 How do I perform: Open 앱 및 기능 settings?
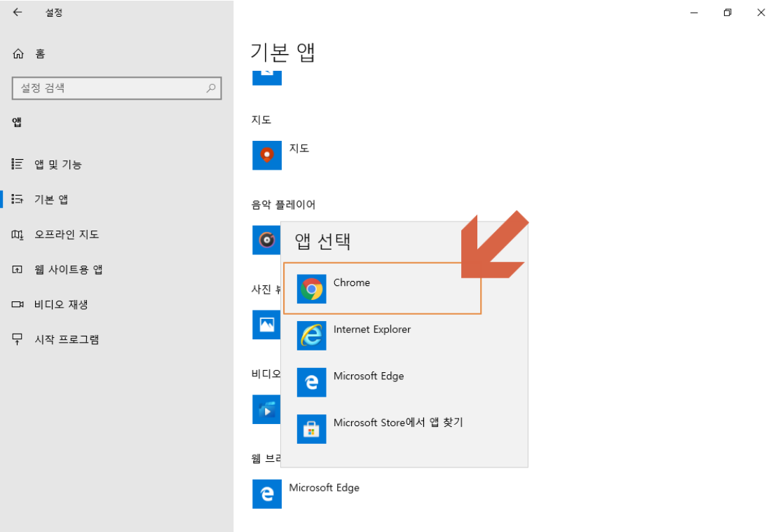pos(116,164)
